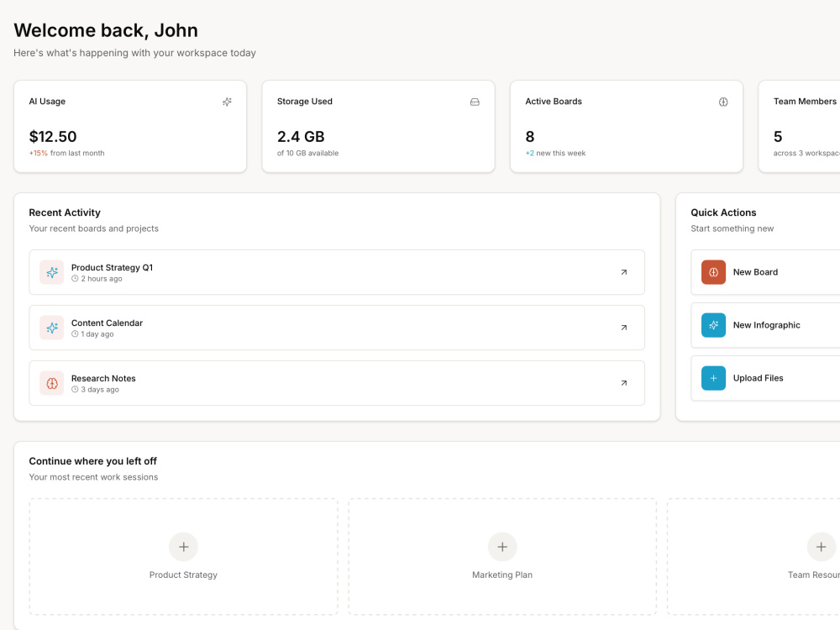Open the Research Notes activity row
The height and width of the screenshot is (630, 840).
tap(337, 383)
